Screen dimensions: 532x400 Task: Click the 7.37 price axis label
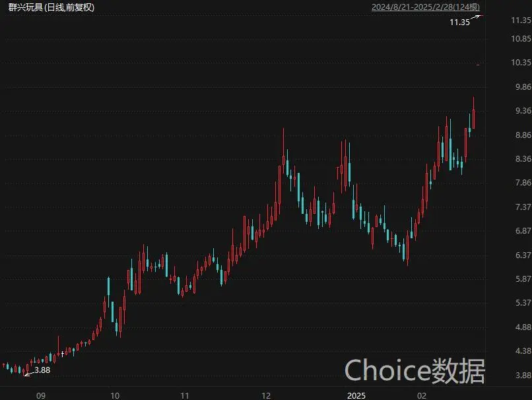click(517, 207)
